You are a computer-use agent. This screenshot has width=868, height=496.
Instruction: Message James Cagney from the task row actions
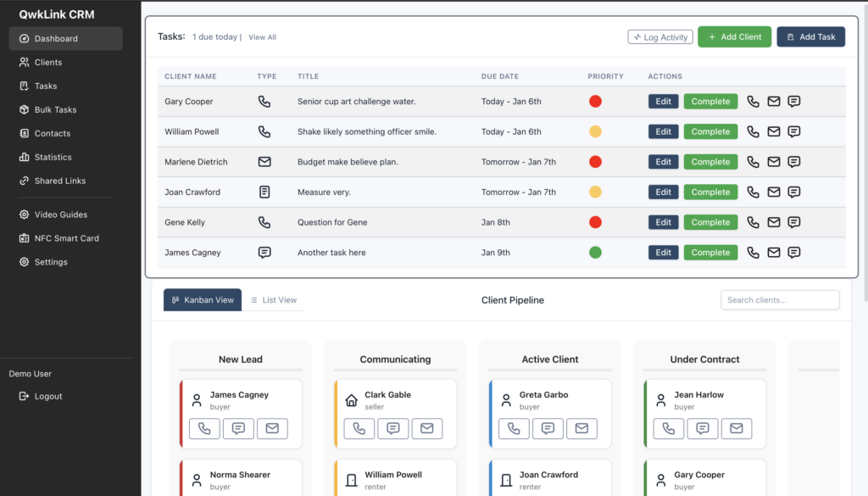793,253
